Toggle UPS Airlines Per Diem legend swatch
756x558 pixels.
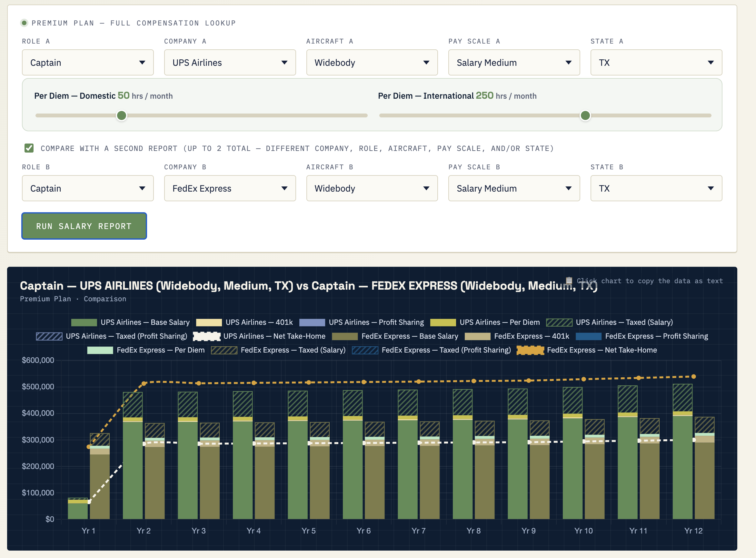click(x=443, y=322)
